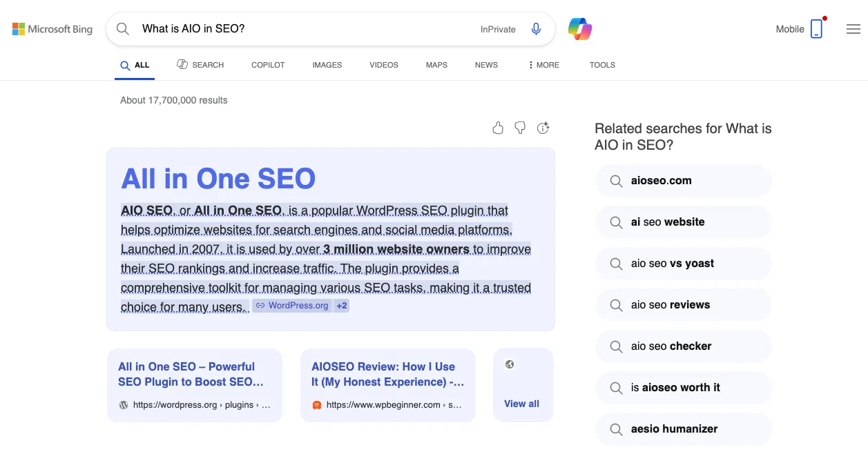This screenshot has width=868, height=454.
Task: Search related term ai seo website
Action: tap(684, 222)
